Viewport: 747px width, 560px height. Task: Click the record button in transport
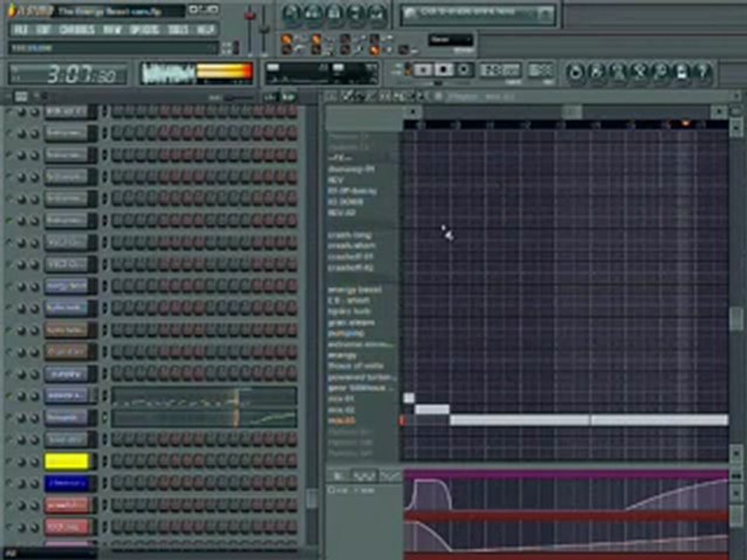464,70
